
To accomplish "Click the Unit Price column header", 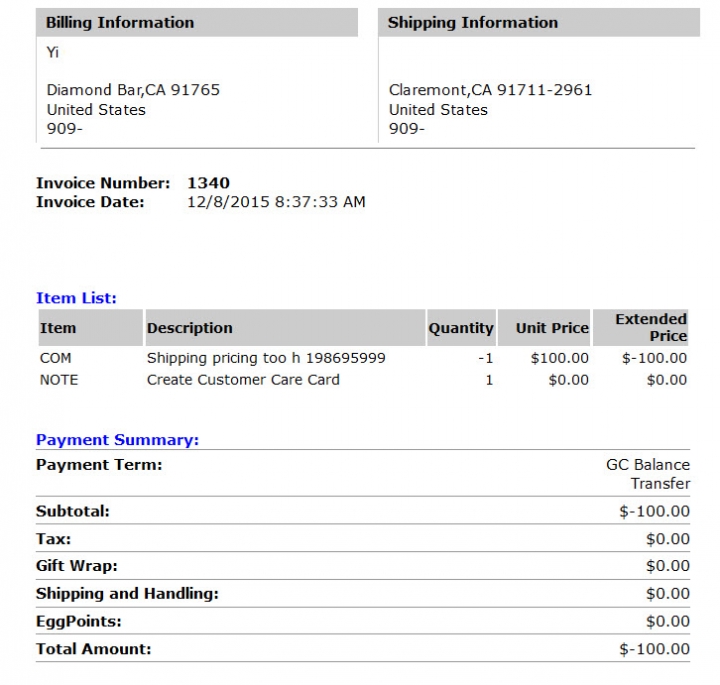I will click(544, 328).
